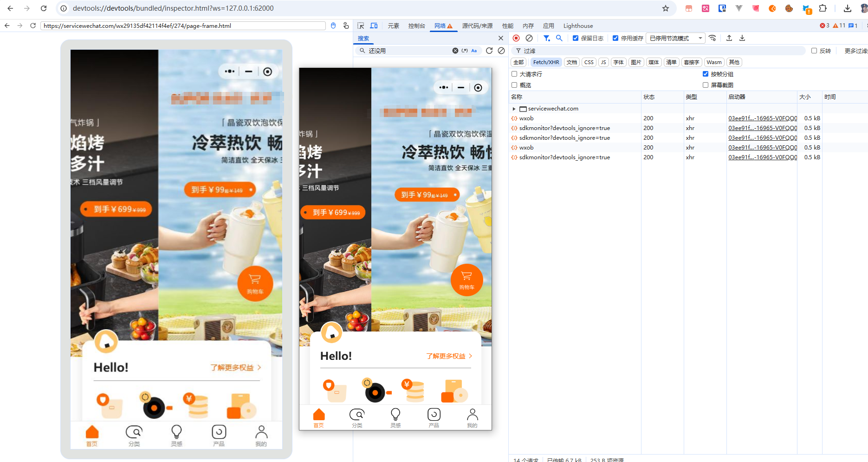Open initiator link of first wxob request
The width and height of the screenshot is (868, 462).
pos(762,118)
